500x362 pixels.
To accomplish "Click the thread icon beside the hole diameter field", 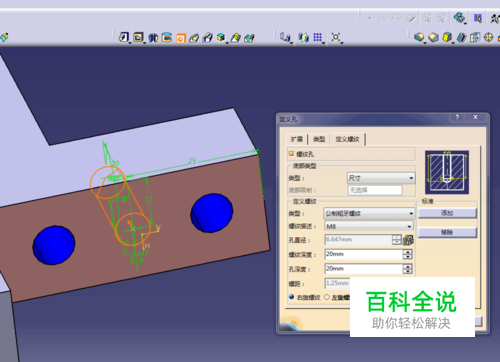I will (408, 240).
